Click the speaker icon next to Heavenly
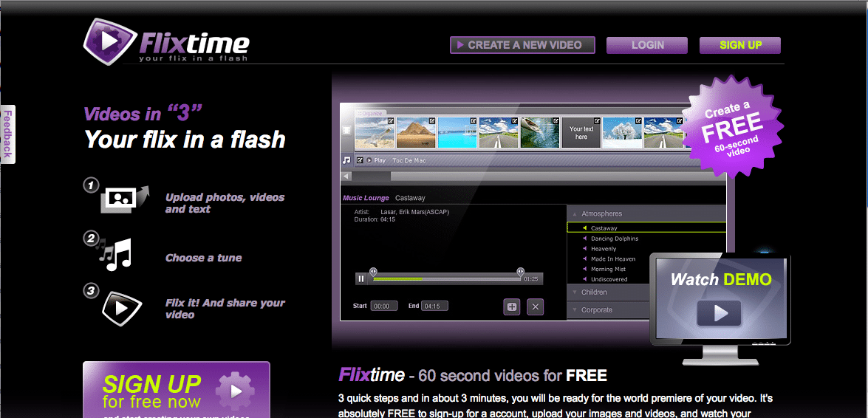 [x=585, y=249]
